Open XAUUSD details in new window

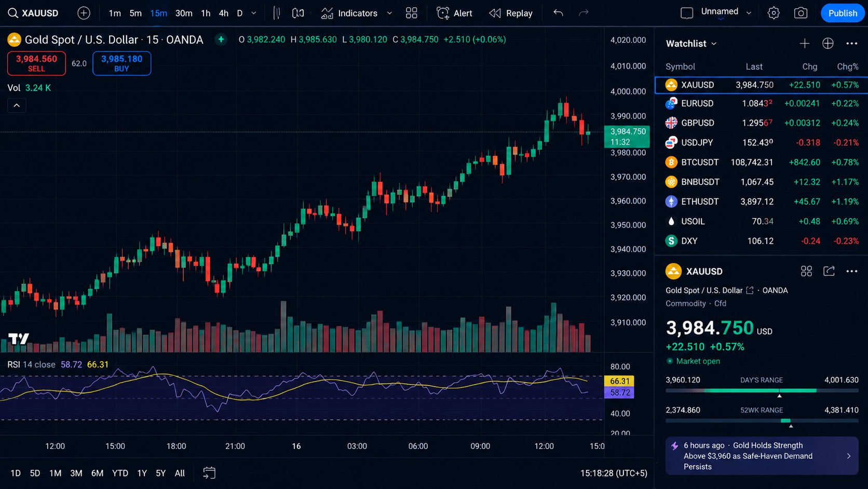click(829, 271)
